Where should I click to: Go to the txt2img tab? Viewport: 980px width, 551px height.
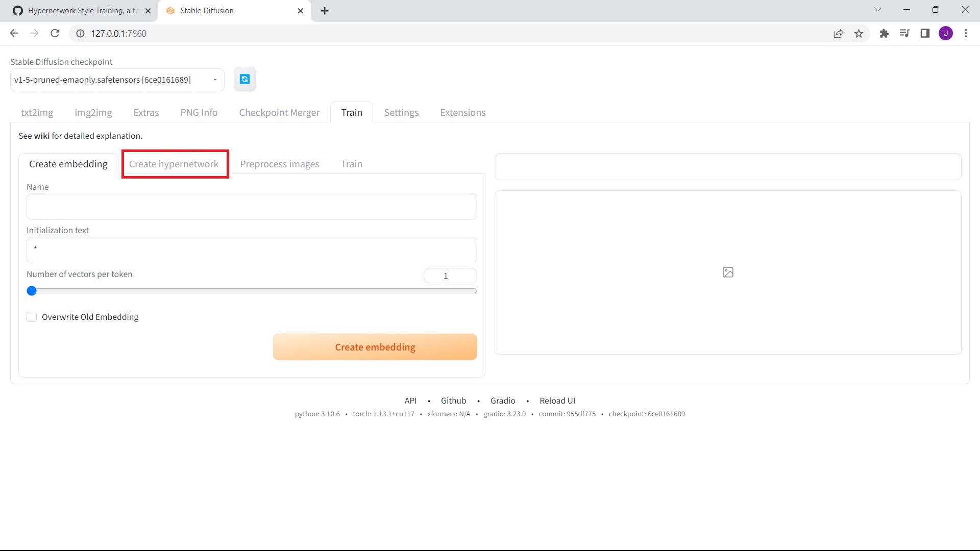coord(37,112)
